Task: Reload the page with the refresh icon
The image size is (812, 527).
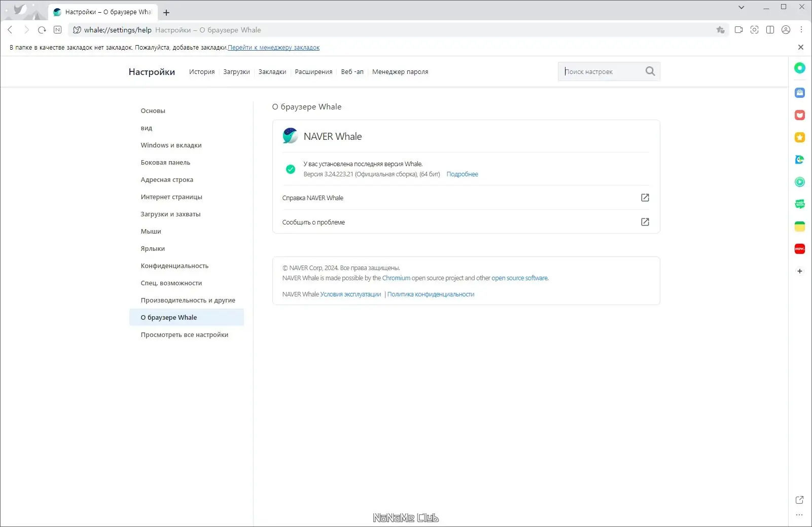Action: tap(42, 30)
